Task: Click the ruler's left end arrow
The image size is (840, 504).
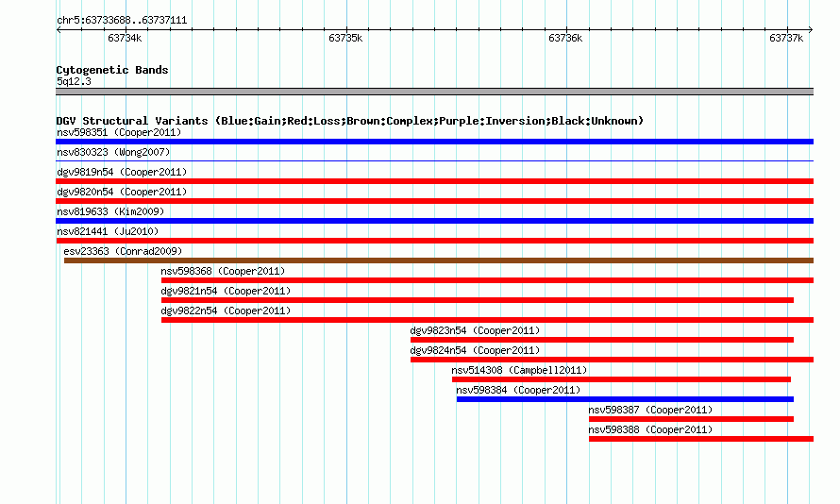Action: [x=59, y=29]
